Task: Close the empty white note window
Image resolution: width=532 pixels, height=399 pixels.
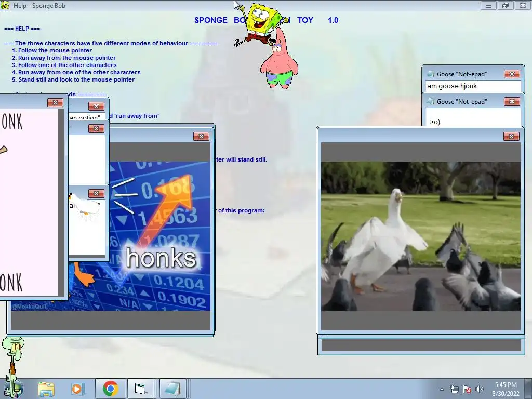Action: click(96, 129)
